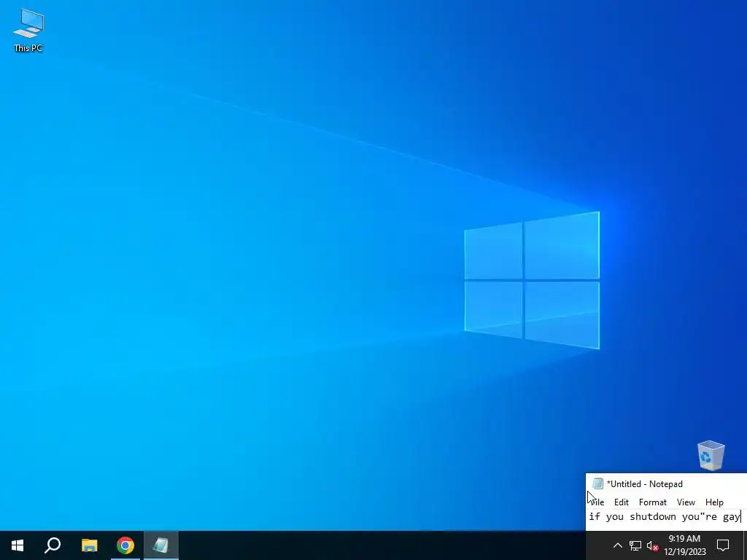This screenshot has width=747, height=560.
Task: Click inside the Notepad text area
Action: click(666, 519)
